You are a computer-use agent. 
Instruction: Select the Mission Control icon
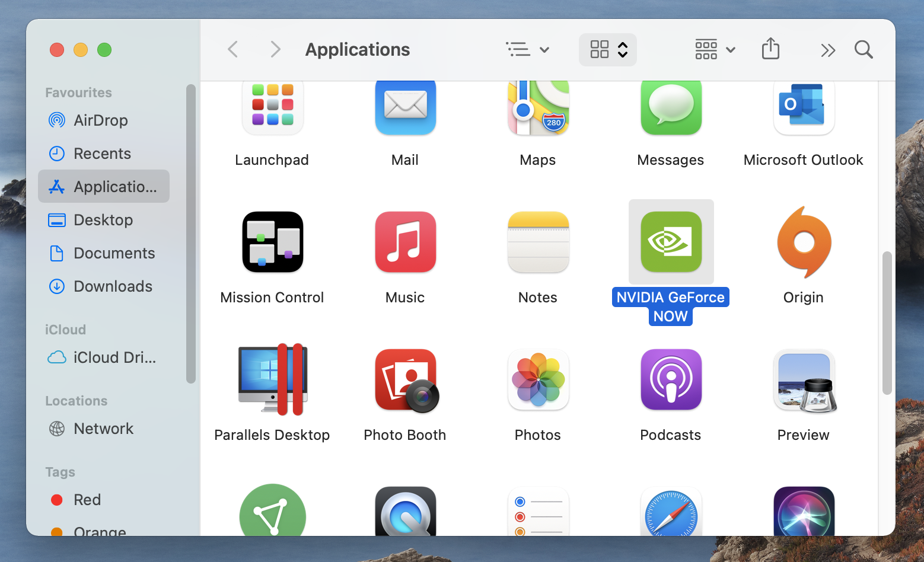pos(272,242)
